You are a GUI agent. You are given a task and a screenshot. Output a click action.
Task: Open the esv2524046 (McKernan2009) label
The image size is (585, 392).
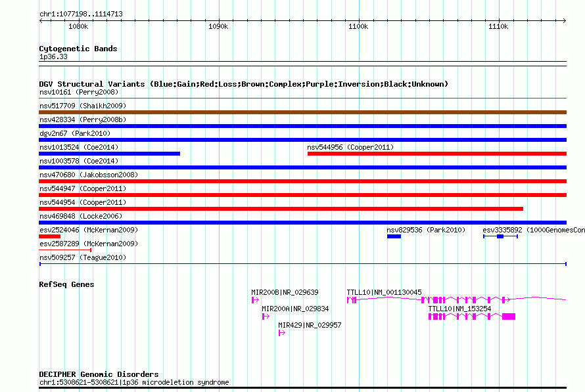pyautogui.click(x=89, y=230)
